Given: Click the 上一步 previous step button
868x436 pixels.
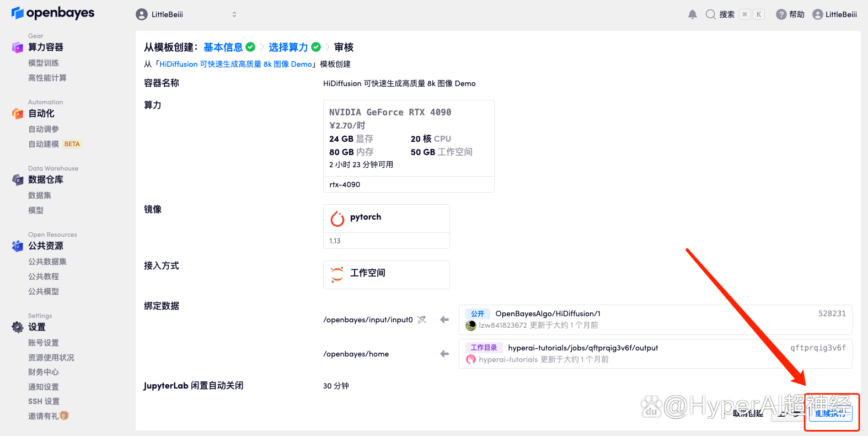Looking at the screenshot, I should 789,413.
